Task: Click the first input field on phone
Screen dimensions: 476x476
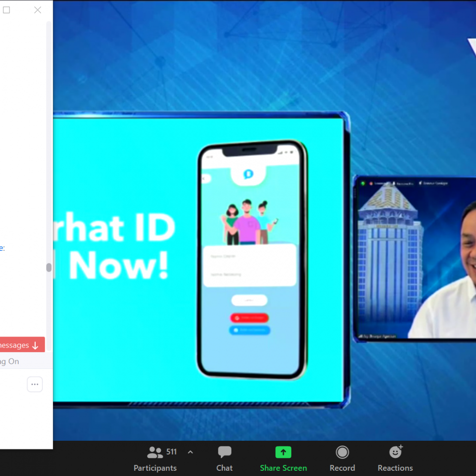Action: pos(249,257)
